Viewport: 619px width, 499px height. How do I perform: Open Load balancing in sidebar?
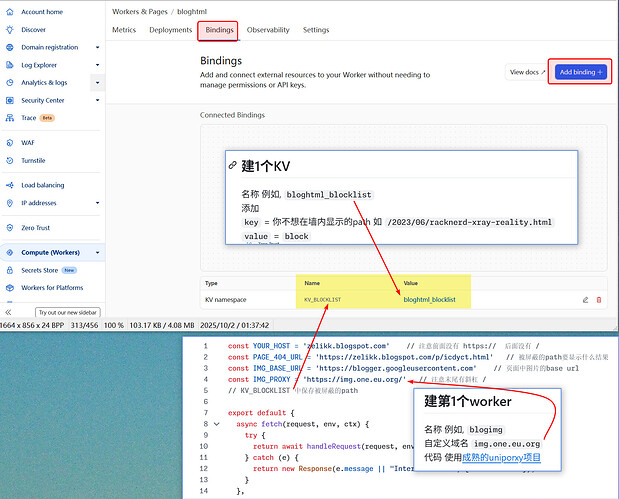click(x=43, y=185)
